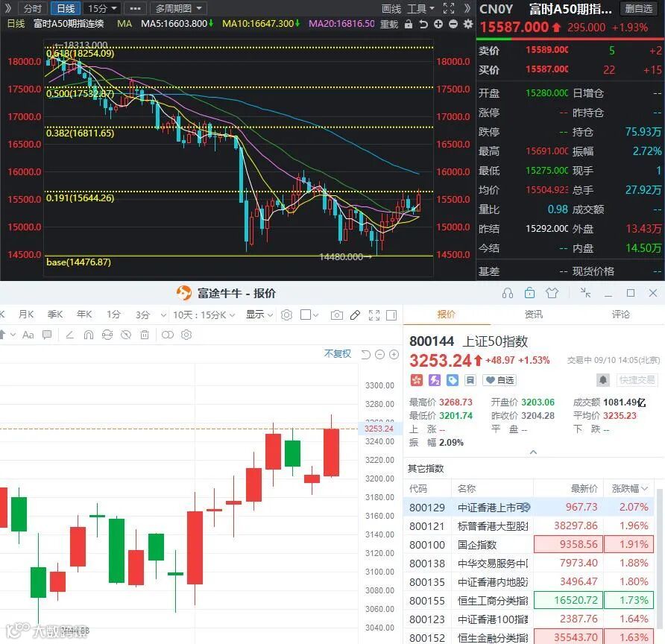Click the drawing tools gear settings icon
Image resolution: width=665 pixels, height=644 pixels.
186,335
